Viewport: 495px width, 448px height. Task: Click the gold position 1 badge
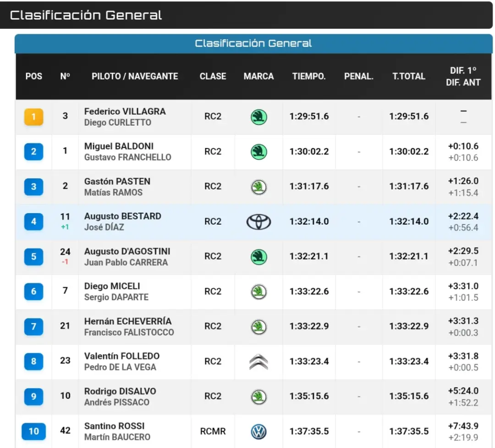34,117
